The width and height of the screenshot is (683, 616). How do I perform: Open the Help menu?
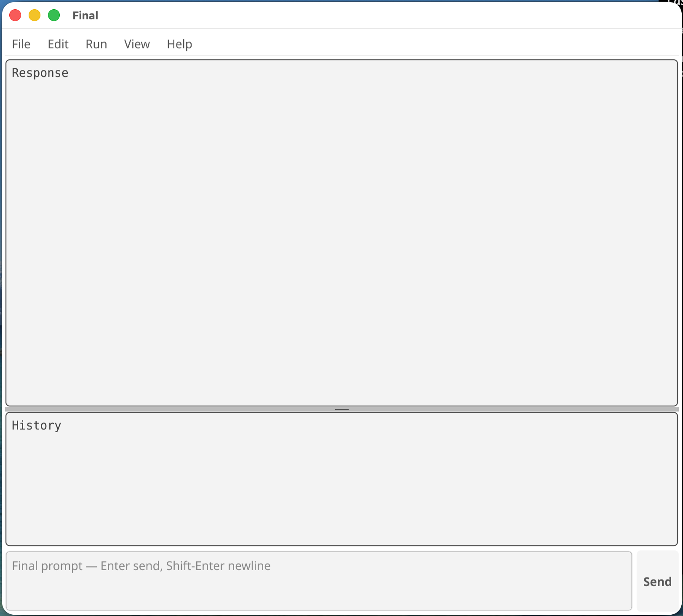[179, 44]
